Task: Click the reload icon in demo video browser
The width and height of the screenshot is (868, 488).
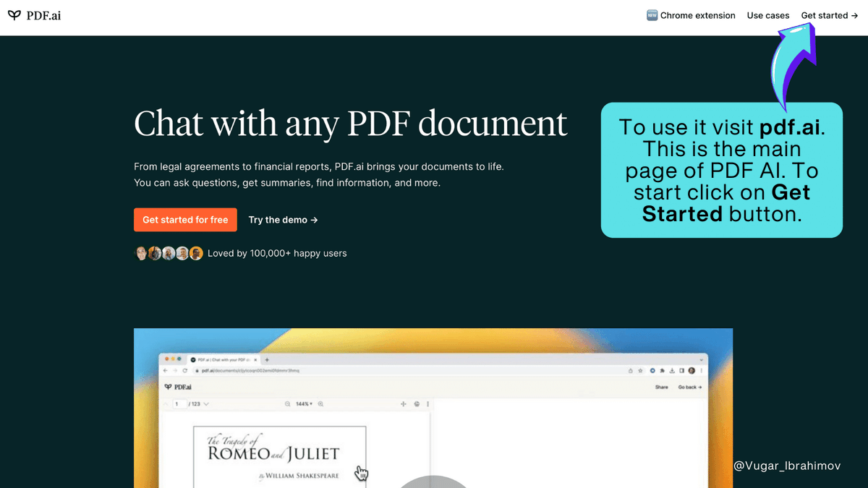Action: [x=185, y=371]
